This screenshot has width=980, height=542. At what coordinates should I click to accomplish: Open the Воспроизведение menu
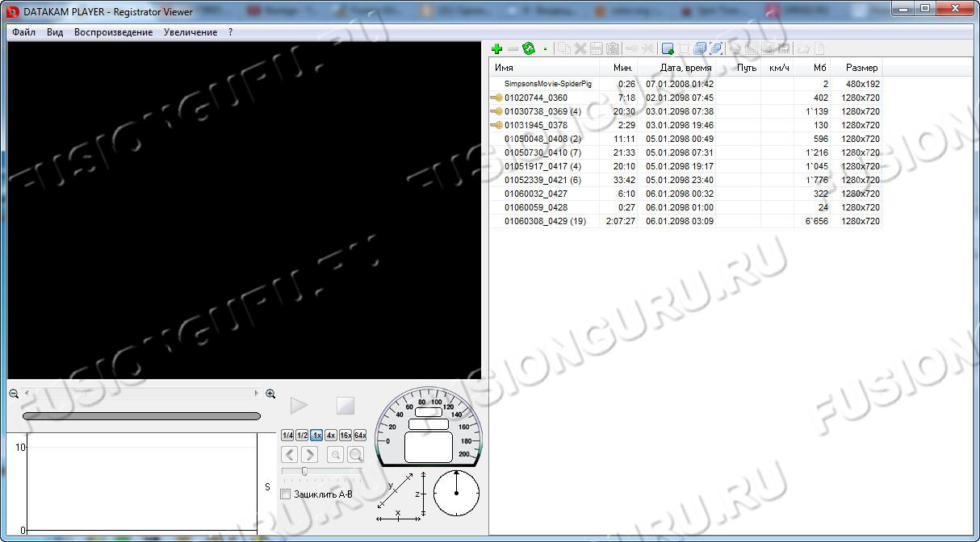(x=113, y=32)
